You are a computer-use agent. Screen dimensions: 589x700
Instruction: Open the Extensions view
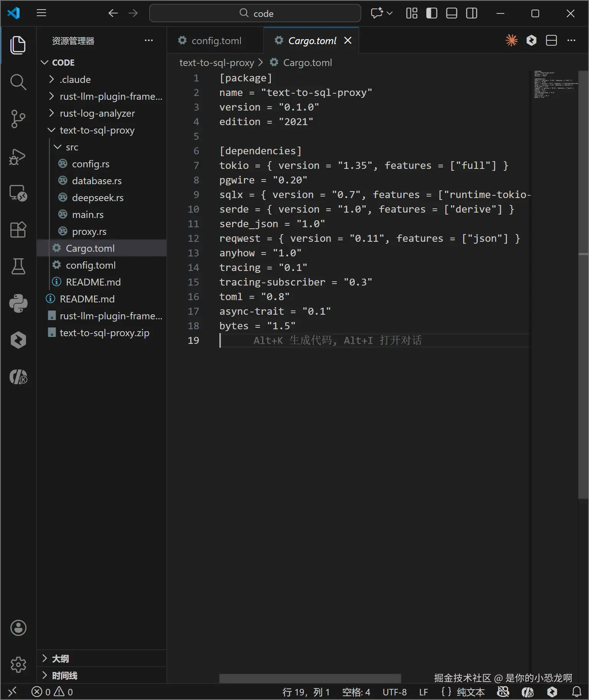[18, 230]
